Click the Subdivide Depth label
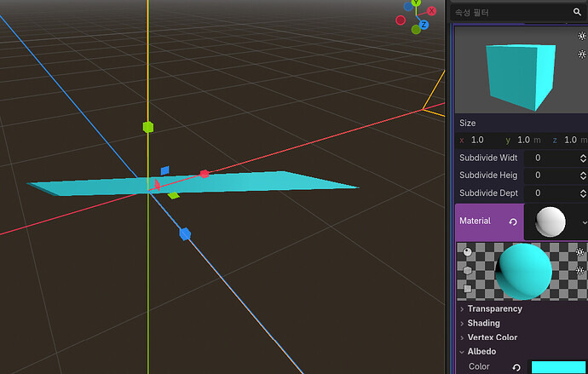This screenshot has height=374, width=588. [488, 193]
